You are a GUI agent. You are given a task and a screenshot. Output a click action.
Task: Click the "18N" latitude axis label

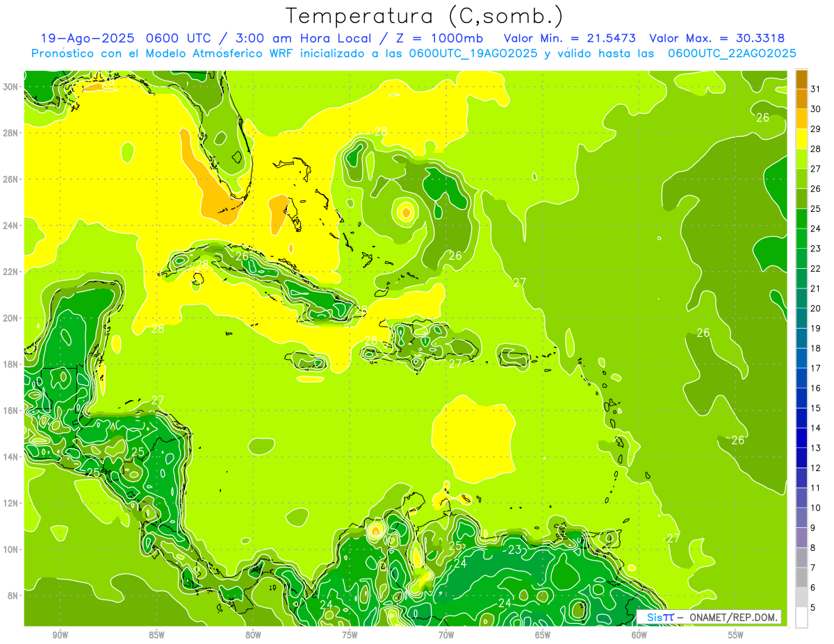click(x=10, y=364)
